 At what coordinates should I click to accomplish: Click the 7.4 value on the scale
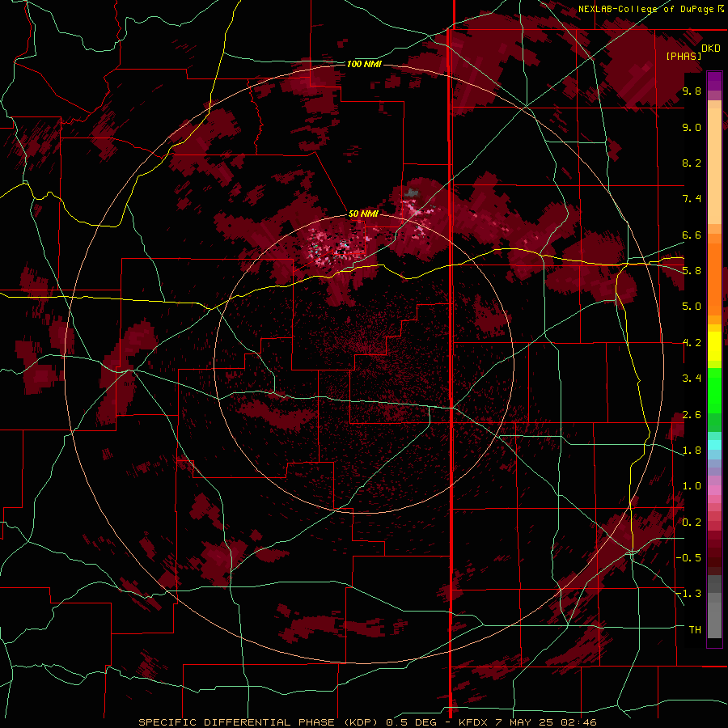coord(692,199)
